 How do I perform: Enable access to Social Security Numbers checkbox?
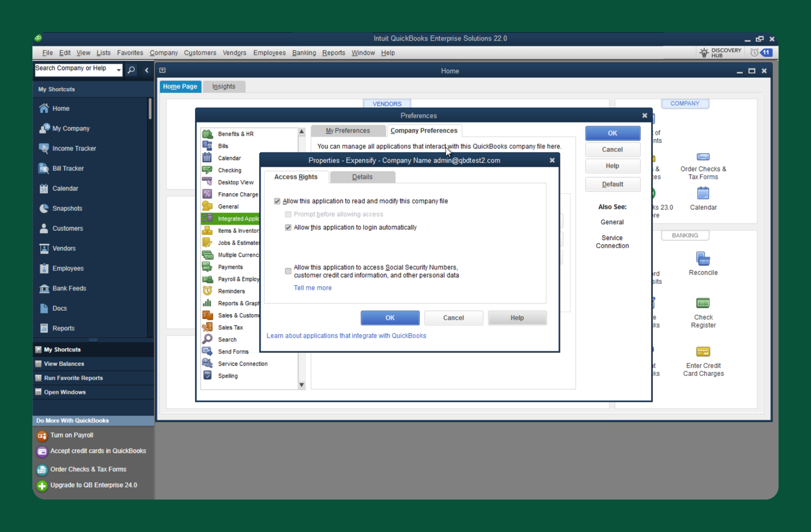pos(288,271)
